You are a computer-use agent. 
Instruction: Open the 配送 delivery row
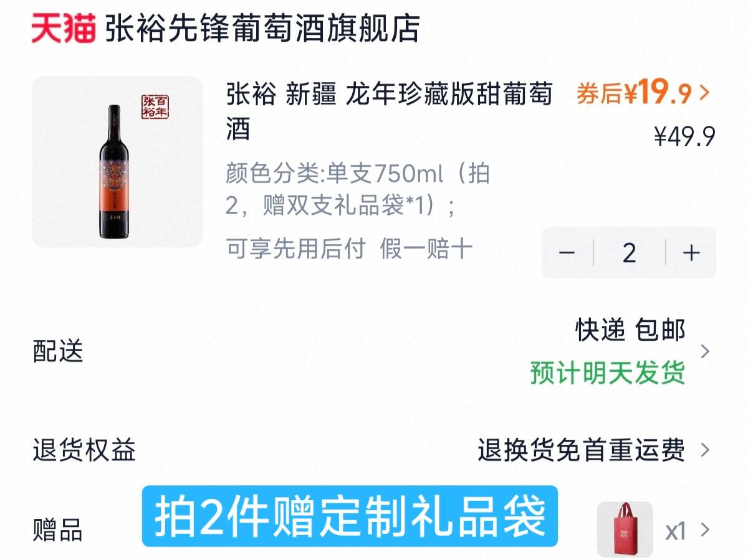(374, 352)
